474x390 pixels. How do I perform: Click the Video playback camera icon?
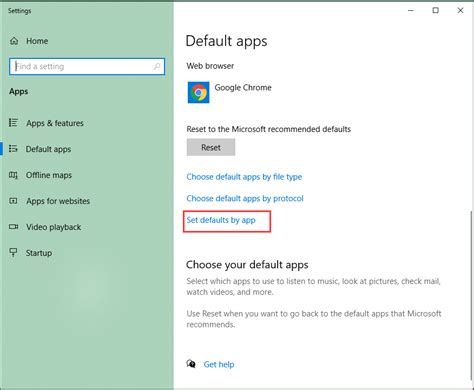tap(13, 227)
